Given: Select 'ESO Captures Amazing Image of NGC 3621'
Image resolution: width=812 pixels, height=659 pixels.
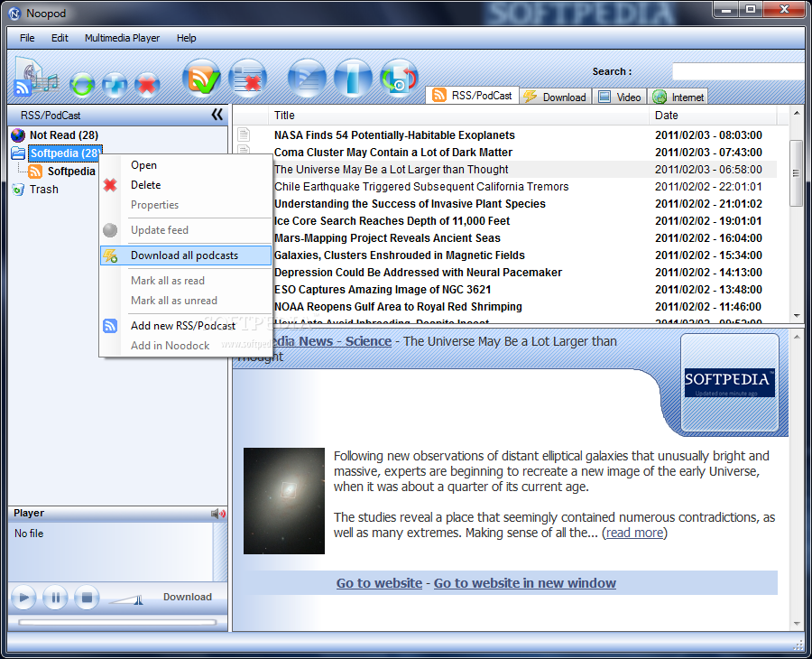Looking at the screenshot, I should [x=383, y=289].
